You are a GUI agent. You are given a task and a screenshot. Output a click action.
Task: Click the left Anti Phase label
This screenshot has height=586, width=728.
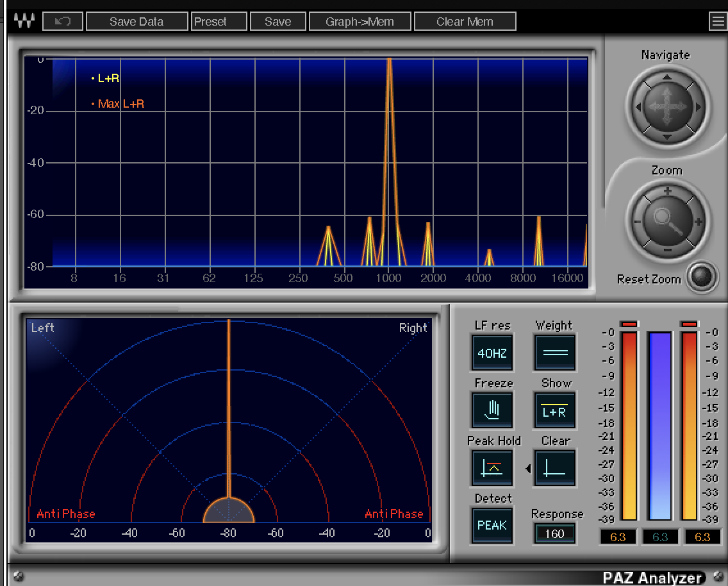(x=66, y=514)
